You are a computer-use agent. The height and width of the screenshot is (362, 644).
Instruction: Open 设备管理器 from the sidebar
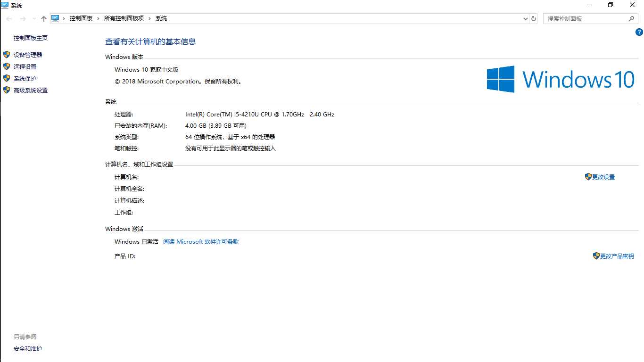(x=28, y=55)
